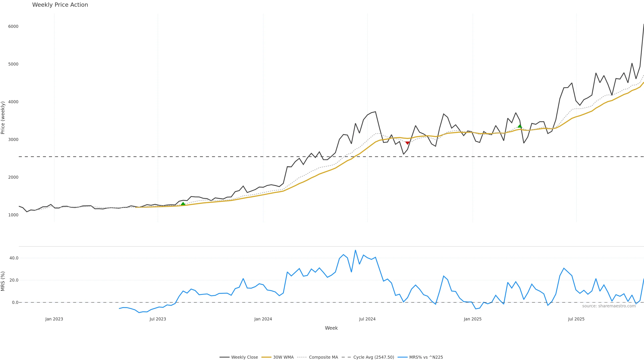Click the gold 30W WMA legend line sample
Screen dimensions: 644x362
[266, 357]
